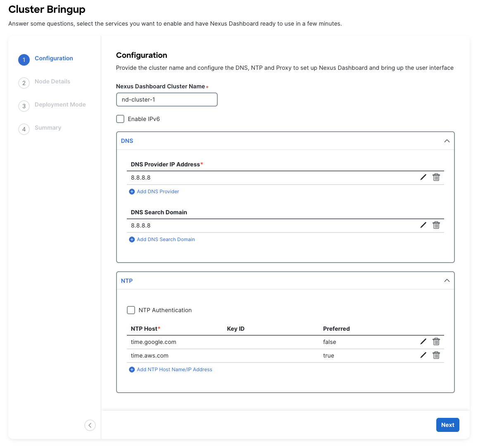Click the Cluster Bringup page title
478x448 pixels.
point(47,9)
